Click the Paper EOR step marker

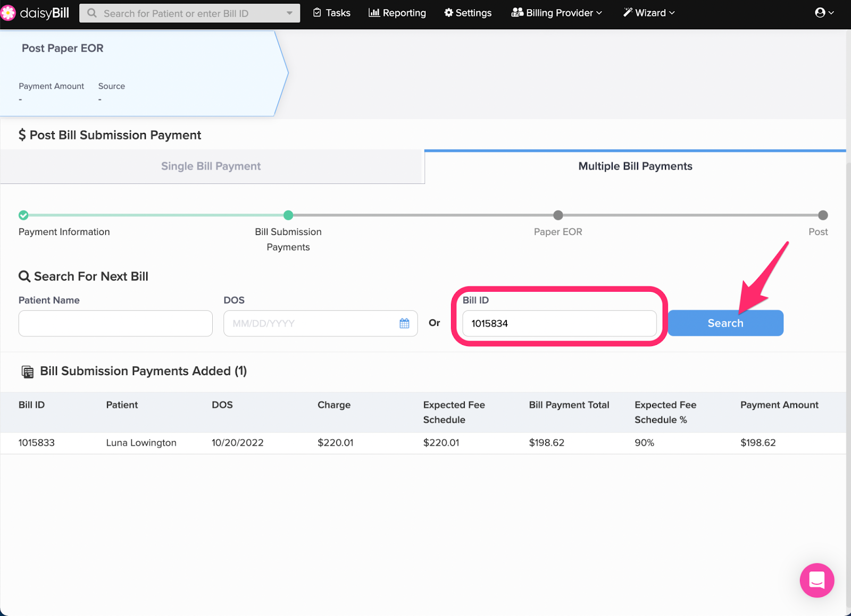click(x=558, y=215)
